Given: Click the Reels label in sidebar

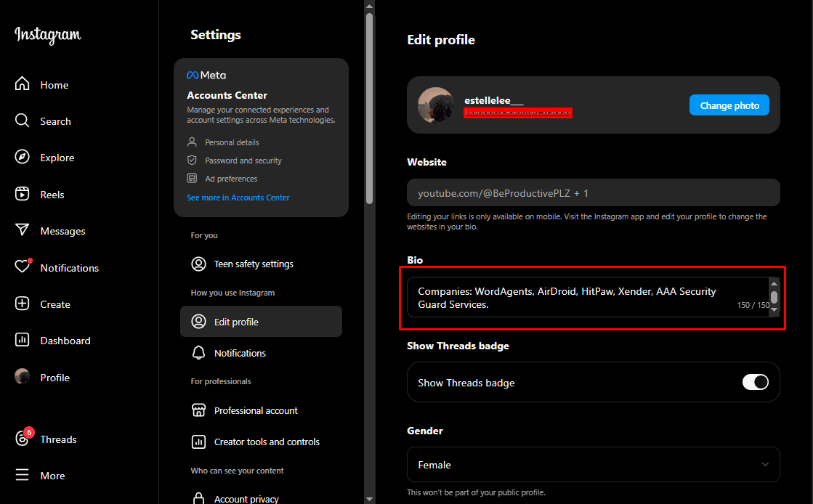Looking at the screenshot, I should coord(52,195).
